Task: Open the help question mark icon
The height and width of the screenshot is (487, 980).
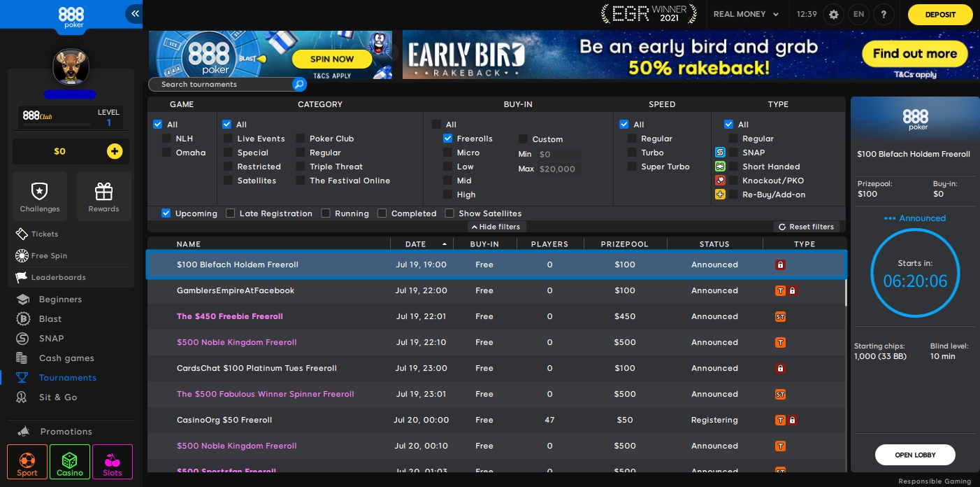Action: (x=884, y=14)
